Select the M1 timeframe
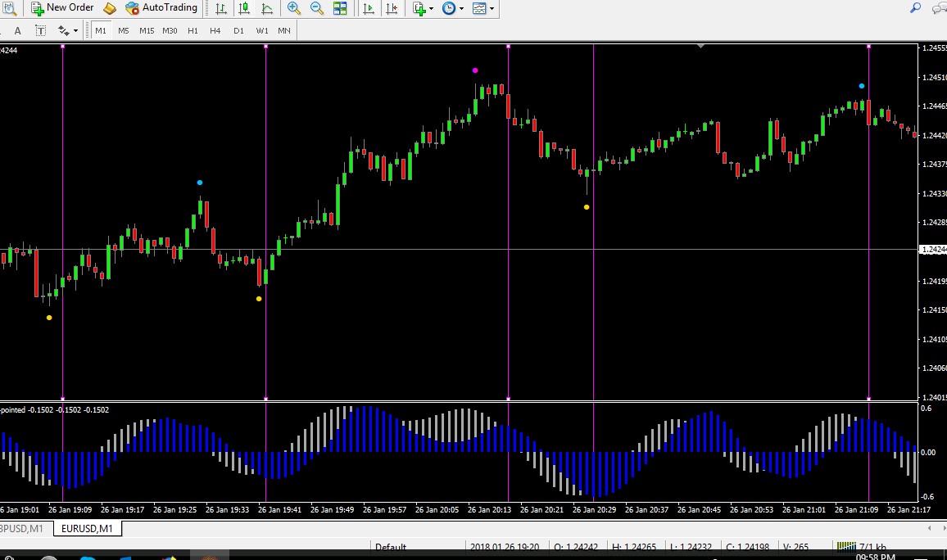The width and height of the screenshot is (947, 560). point(101,31)
